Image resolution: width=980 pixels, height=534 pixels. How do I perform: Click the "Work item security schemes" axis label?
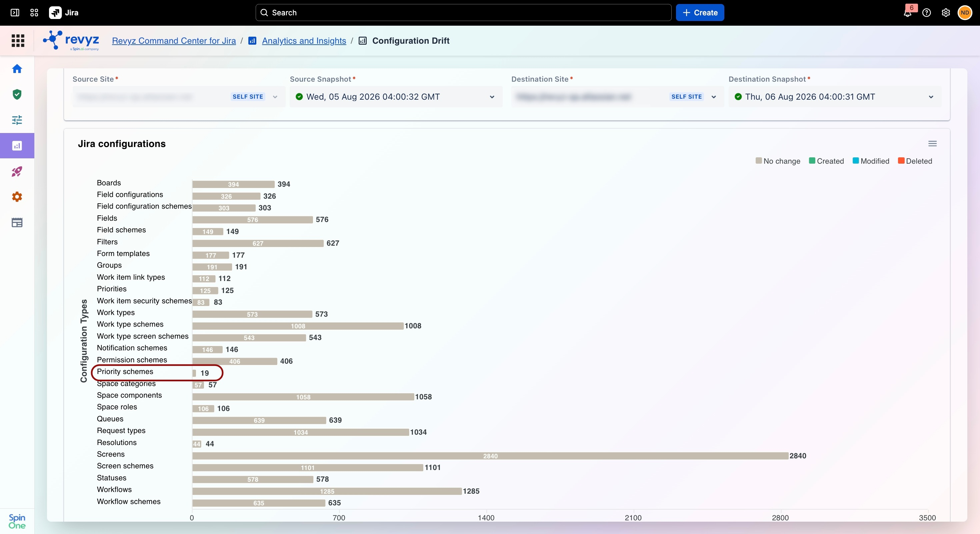click(144, 301)
